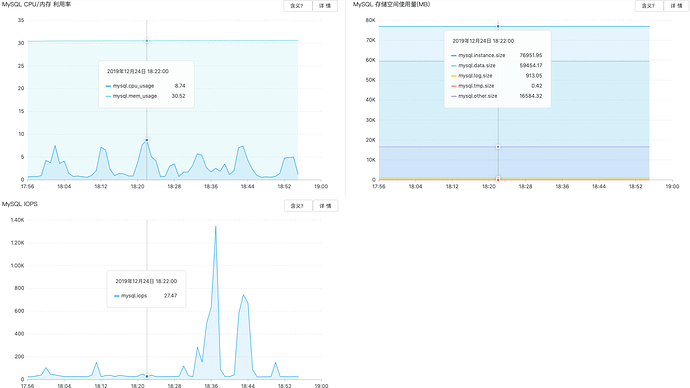The width and height of the screenshot is (690, 388).
Task: Select mysql.mem_usage entry in the tooltip
Action: pyautogui.click(x=146, y=96)
